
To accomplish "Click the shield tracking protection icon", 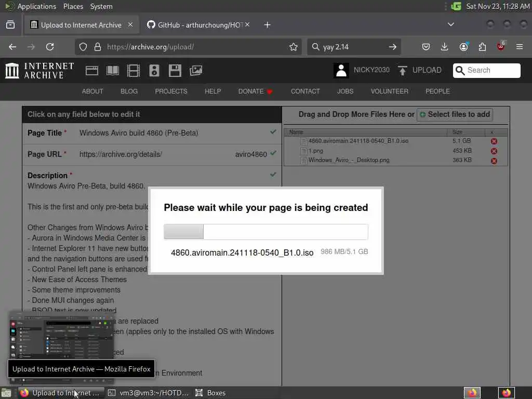I will pyautogui.click(x=83, y=47).
